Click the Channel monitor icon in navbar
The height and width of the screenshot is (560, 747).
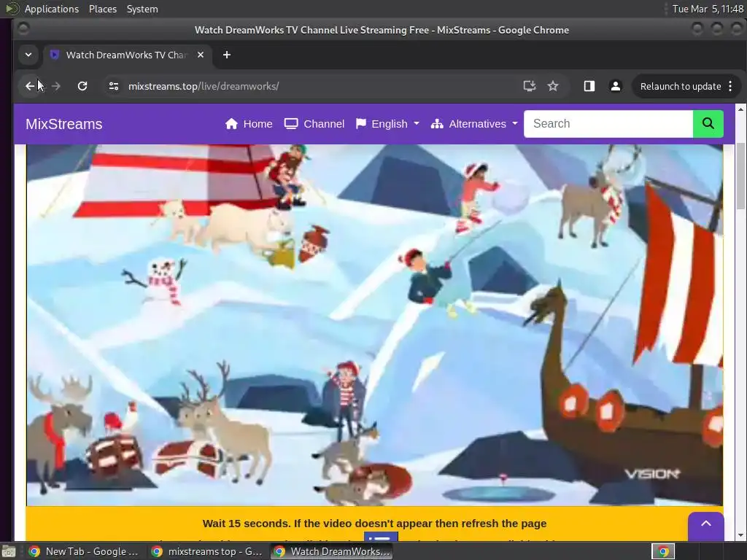[291, 124]
